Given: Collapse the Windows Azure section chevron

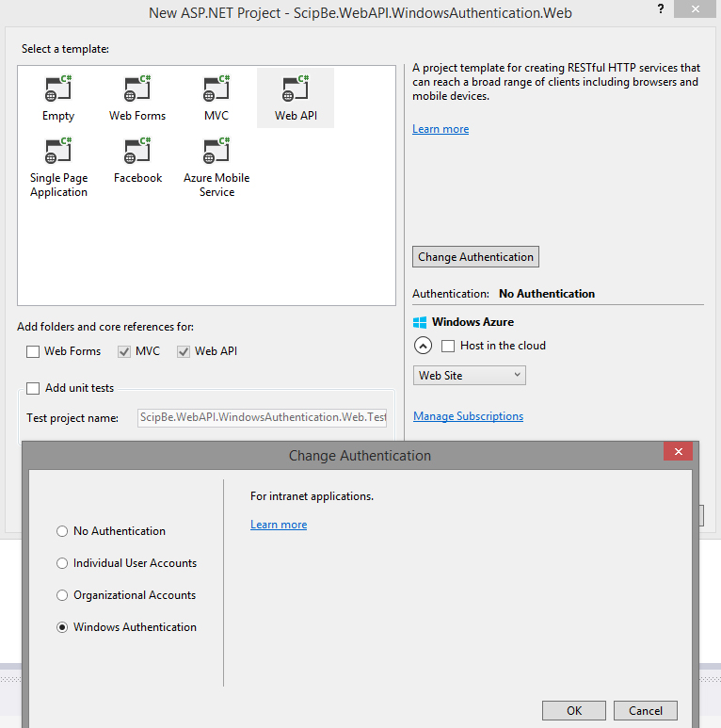Looking at the screenshot, I should pos(423,346).
